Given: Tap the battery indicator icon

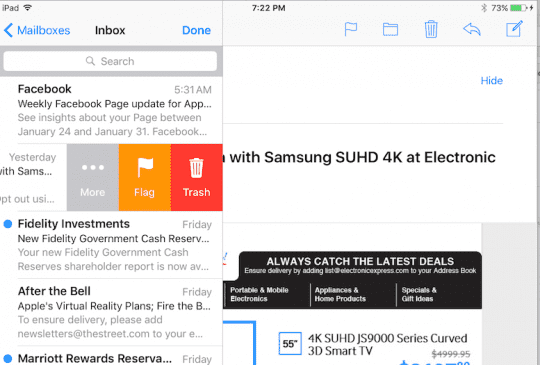Looking at the screenshot, I should pos(518,8).
